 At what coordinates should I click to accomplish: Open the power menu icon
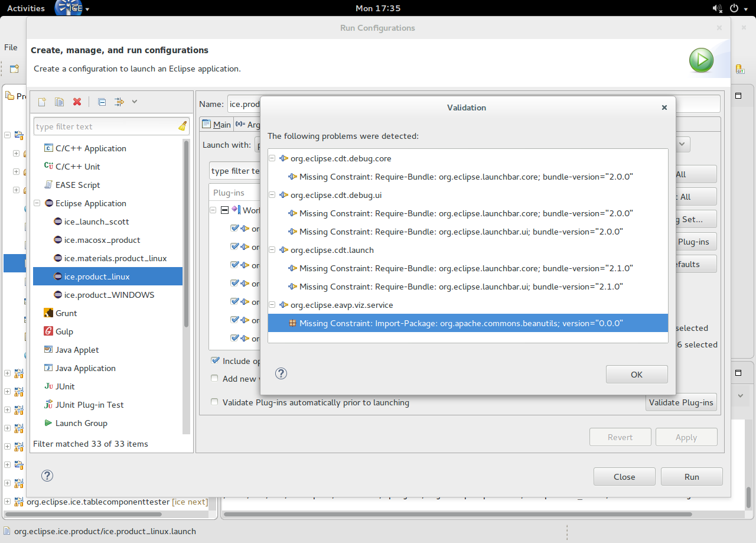pyautogui.click(x=734, y=8)
